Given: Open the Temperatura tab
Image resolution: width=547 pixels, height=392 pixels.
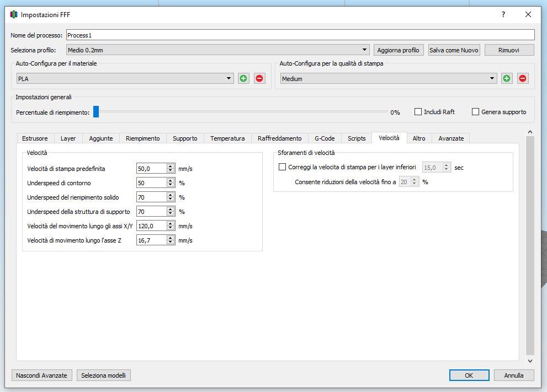Looking at the screenshot, I should click(x=227, y=138).
